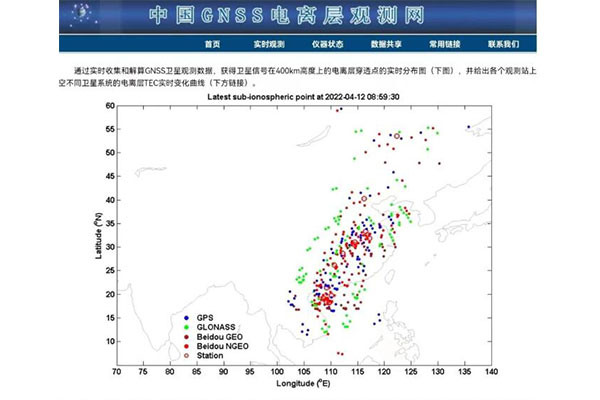Screen dimensions: 600x400
Task: Go to the 实时观测 menu item
Action: pyautogui.click(x=268, y=44)
